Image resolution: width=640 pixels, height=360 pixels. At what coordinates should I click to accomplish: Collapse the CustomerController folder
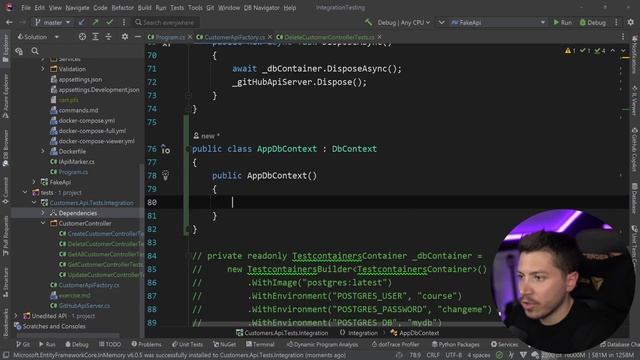click(x=43, y=223)
